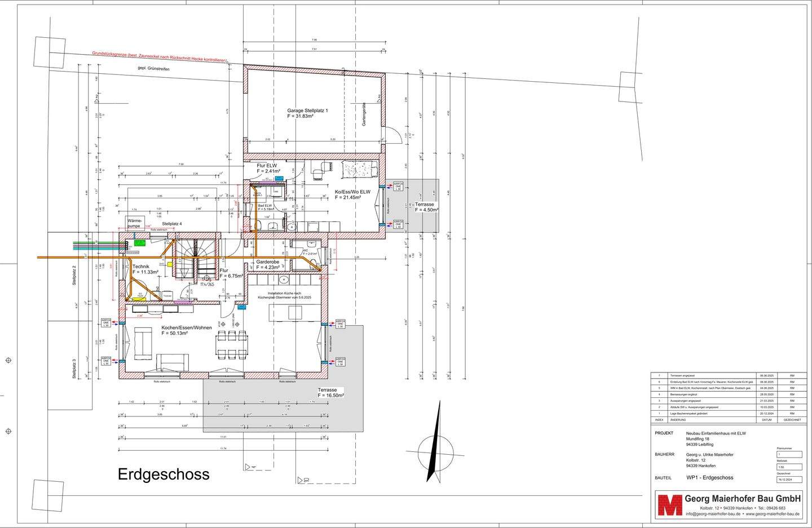Click the red M company logo
Screen dimensions: 812x528
(669, 505)
